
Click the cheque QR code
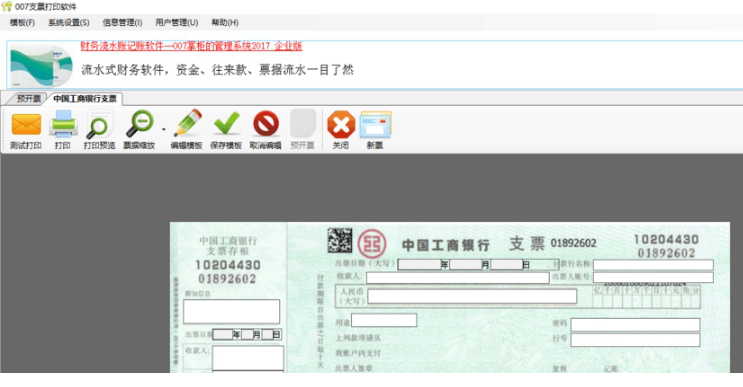click(x=340, y=241)
